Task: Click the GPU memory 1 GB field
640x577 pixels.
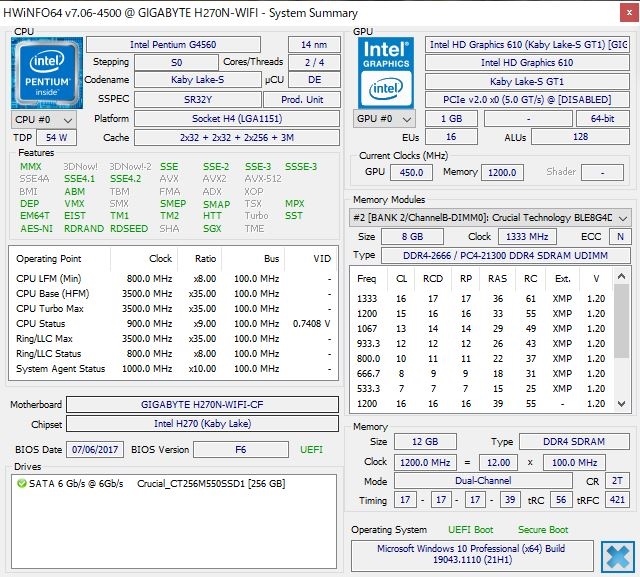Action: tap(451, 119)
